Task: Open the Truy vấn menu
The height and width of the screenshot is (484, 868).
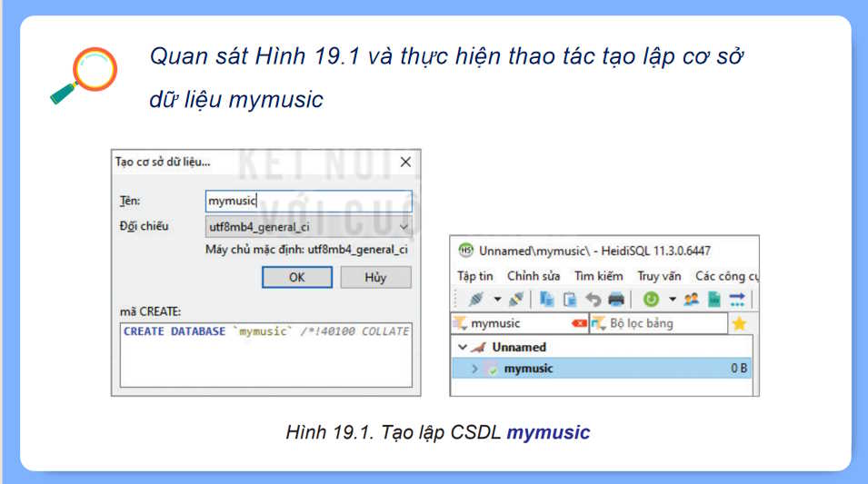Action: coord(659,275)
